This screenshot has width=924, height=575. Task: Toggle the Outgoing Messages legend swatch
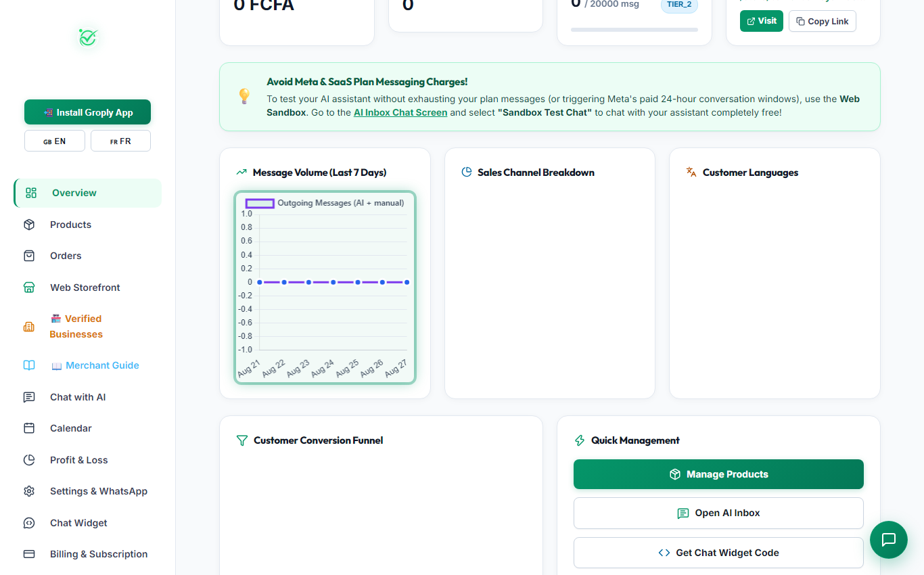260,203
